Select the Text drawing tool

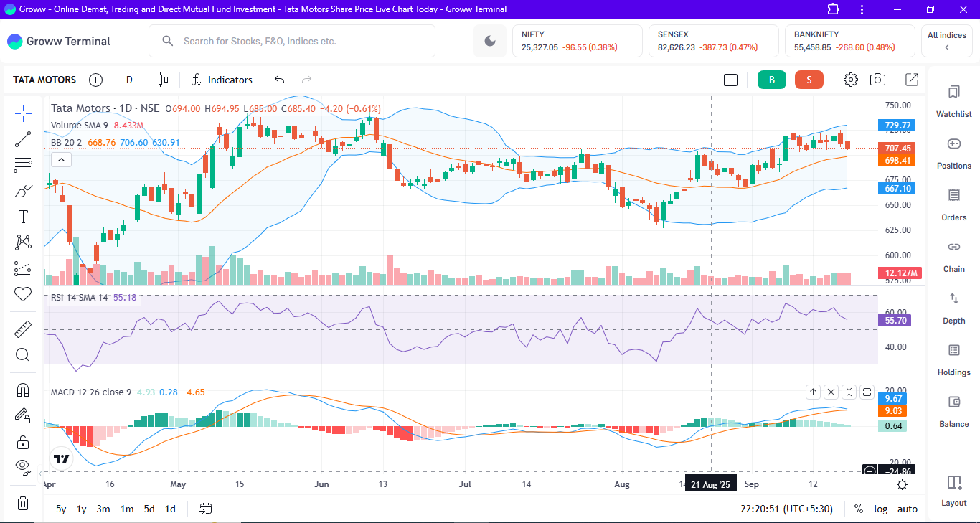pos(22,215)
